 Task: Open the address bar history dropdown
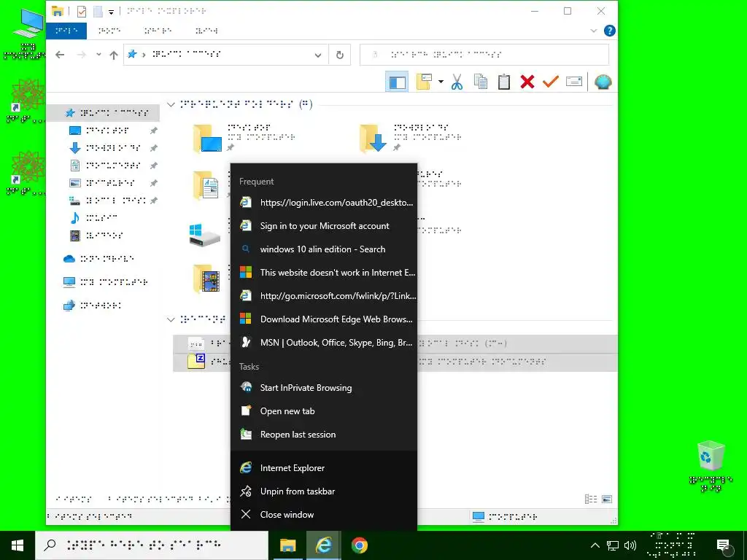(x=318, y=55)
